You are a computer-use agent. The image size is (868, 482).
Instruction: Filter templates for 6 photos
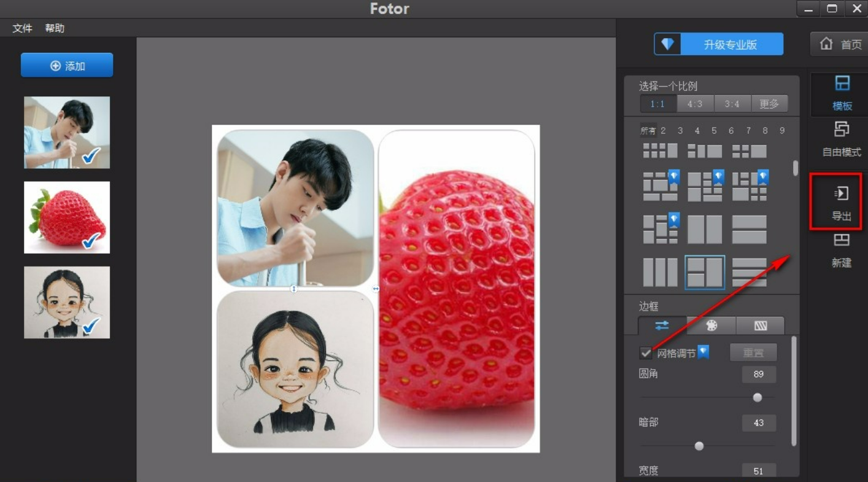[731, 130]
